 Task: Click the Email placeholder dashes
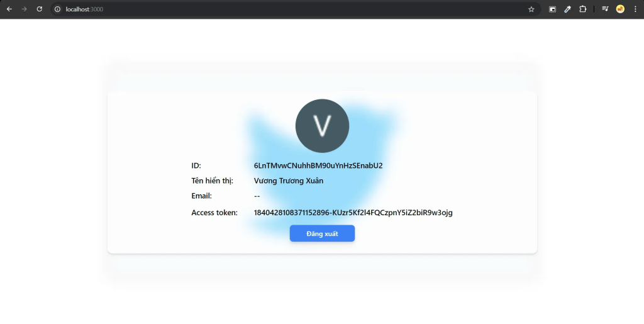pos(257,196)
